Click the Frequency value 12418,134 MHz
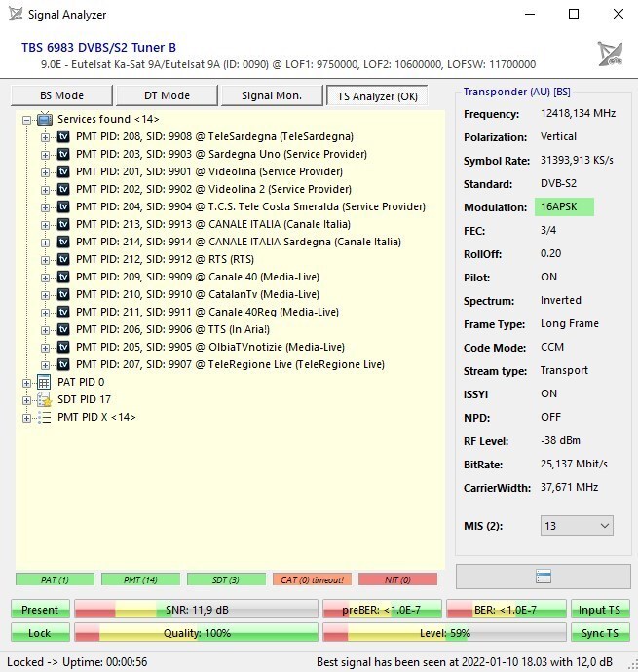 (578, 114)
